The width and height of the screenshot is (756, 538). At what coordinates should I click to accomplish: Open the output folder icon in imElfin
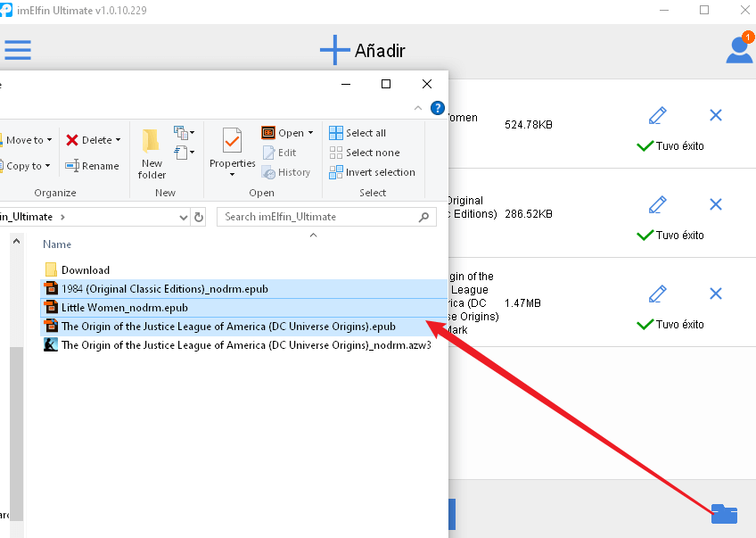click(x=724, y=514)
